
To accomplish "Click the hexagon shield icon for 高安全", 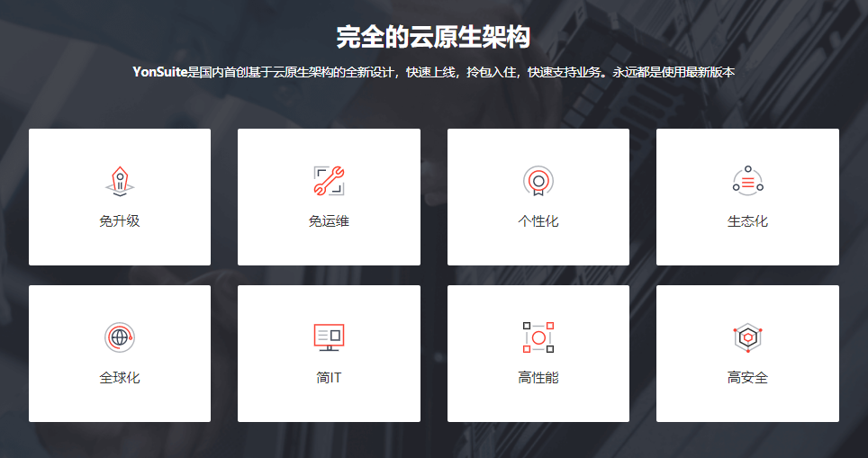I will click(x=747, y=337).
